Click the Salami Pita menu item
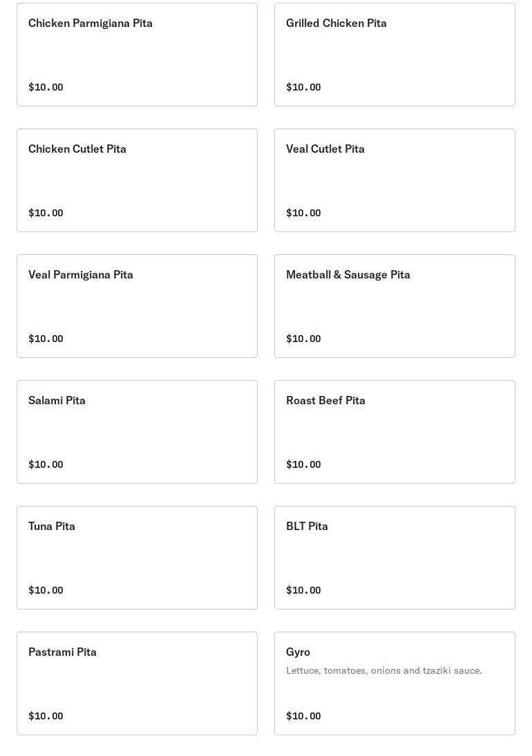This screenshot has height=756, width=532. coord(137,432)
